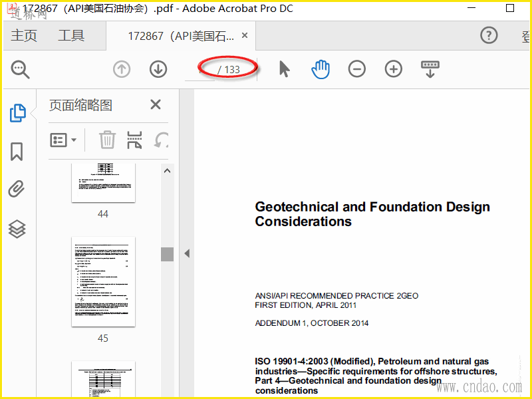
Task: Activate the hand pan tool
Action: pyautogui.click(x=321, y=69)
